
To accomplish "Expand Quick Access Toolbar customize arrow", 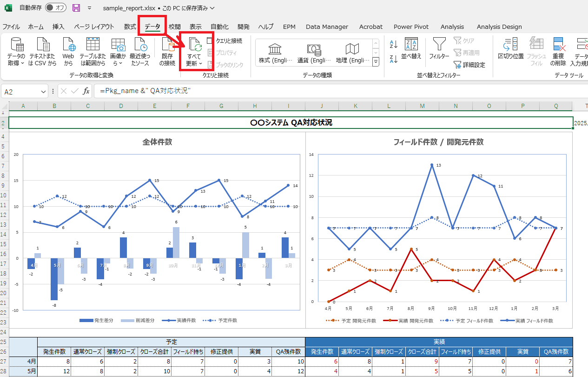I will point(89,8).
